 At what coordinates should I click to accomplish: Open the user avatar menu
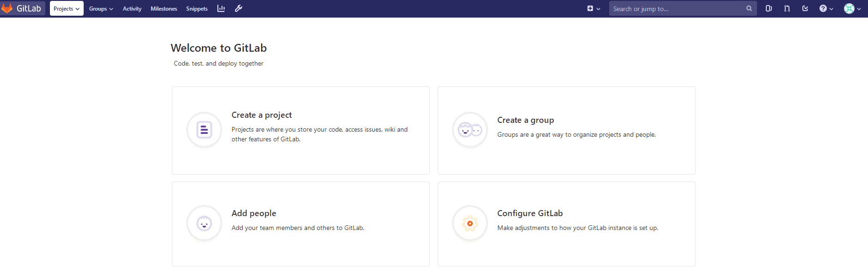(852, 8)
